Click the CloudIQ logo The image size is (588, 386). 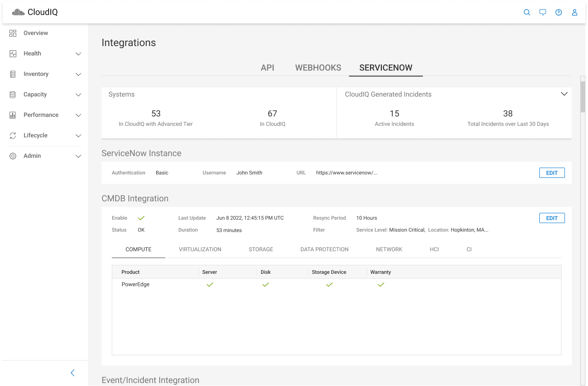(x=35, y=12)
